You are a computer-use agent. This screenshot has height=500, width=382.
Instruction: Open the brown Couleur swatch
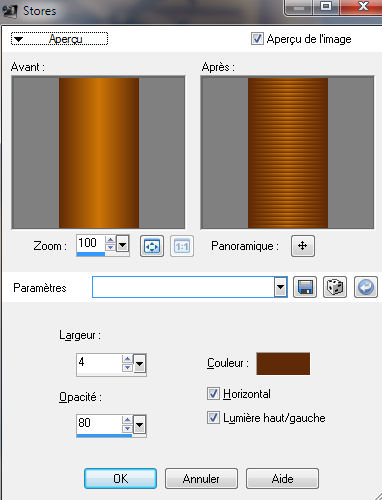tap(283, 364)
